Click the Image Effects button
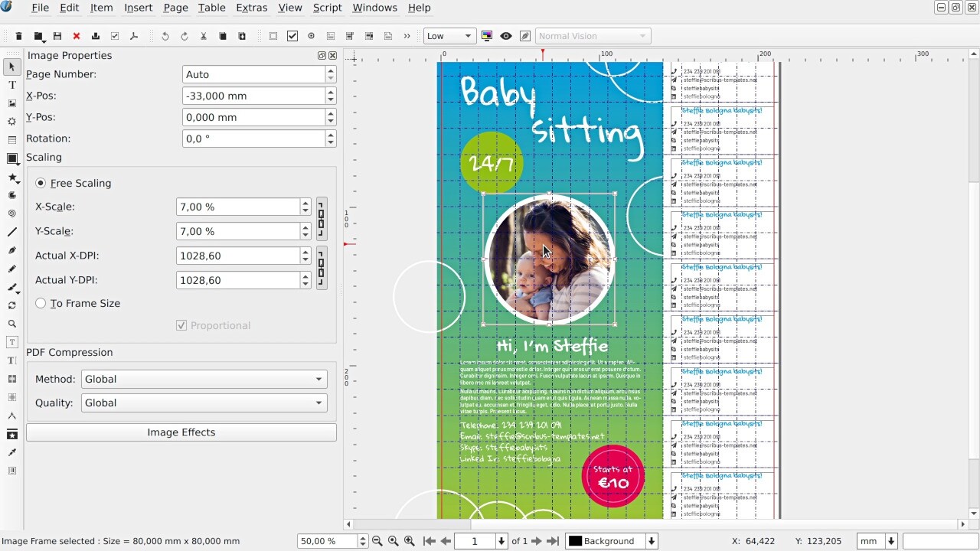Image resolution: width=980 pixels, height=551 pixels. 181,432
